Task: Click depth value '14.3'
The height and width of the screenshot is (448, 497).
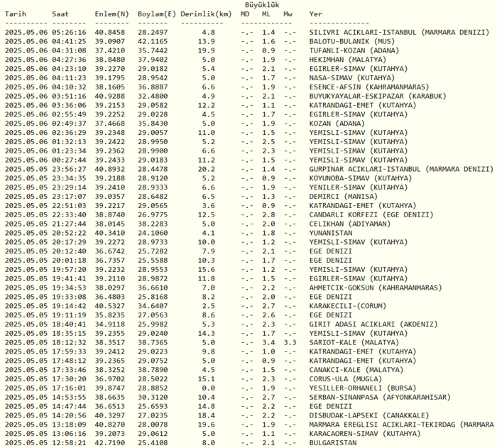Action: pos(207,334)
